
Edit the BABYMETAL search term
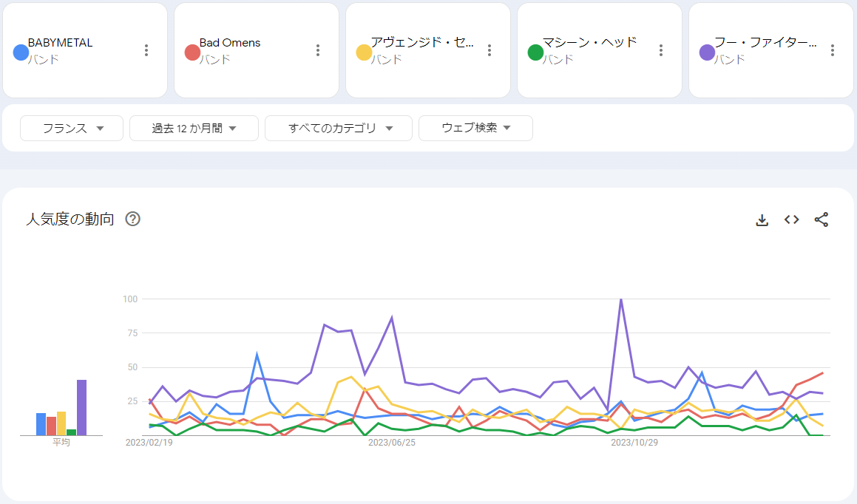pos(60,43)
